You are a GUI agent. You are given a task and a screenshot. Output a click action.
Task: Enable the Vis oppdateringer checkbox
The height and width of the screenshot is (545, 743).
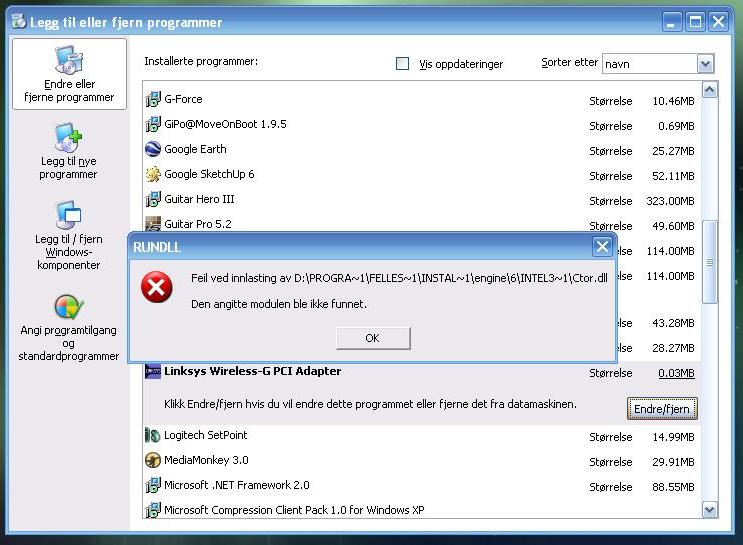[402, 64]
